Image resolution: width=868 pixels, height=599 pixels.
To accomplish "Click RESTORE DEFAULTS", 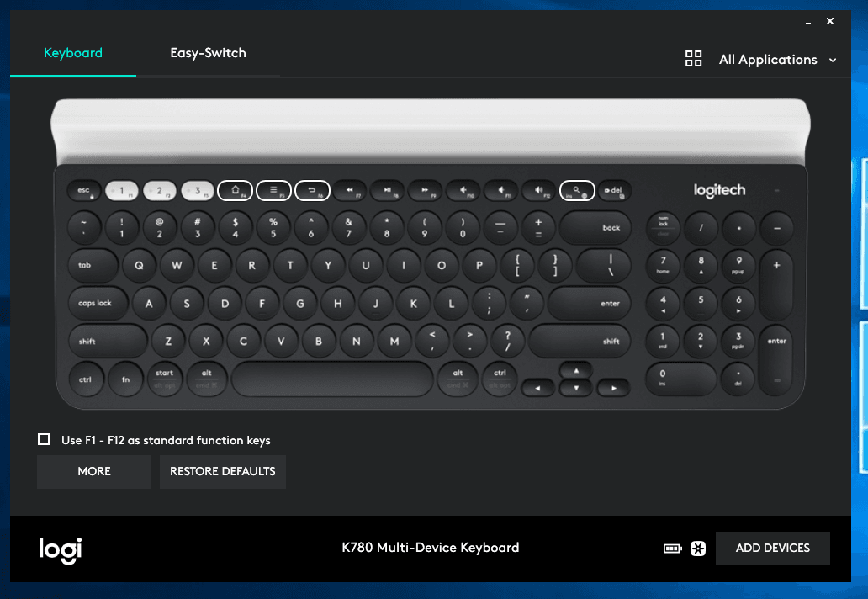I will 223,472.
